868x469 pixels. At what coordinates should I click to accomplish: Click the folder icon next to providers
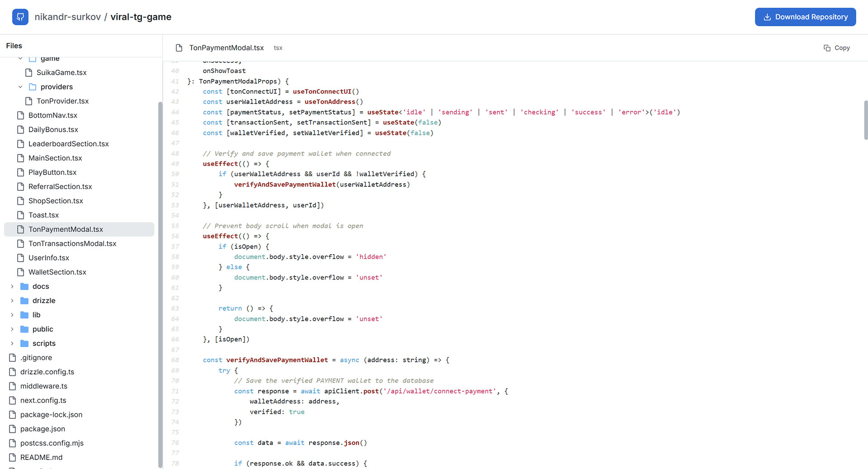[x=32, y=86]
